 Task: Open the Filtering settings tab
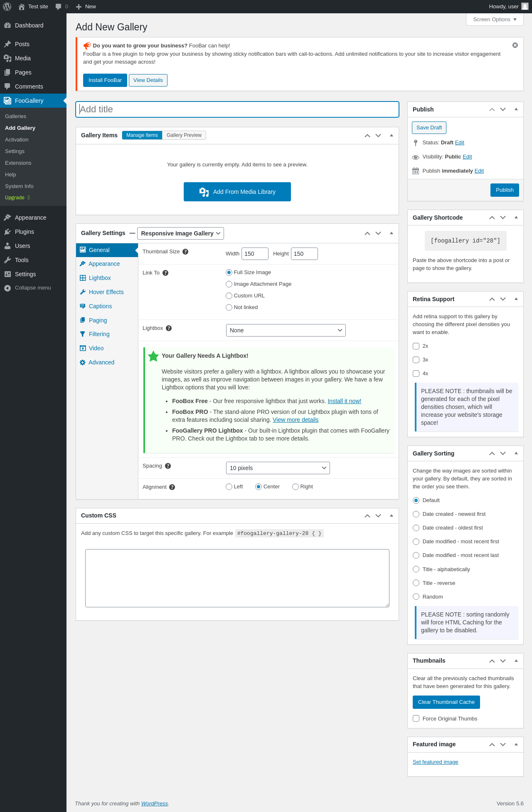click(x=107, y=334)
